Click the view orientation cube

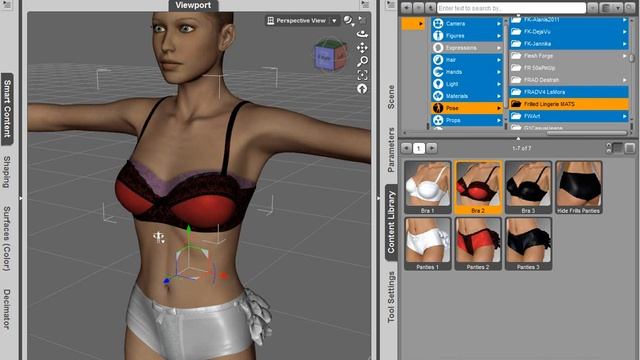pyautogui.click(x=330, y=56)
